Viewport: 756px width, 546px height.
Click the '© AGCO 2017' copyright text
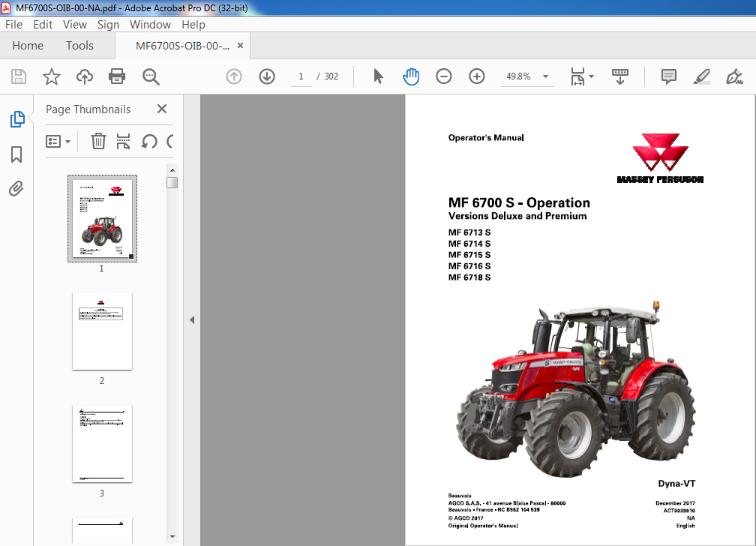point(466,518)
